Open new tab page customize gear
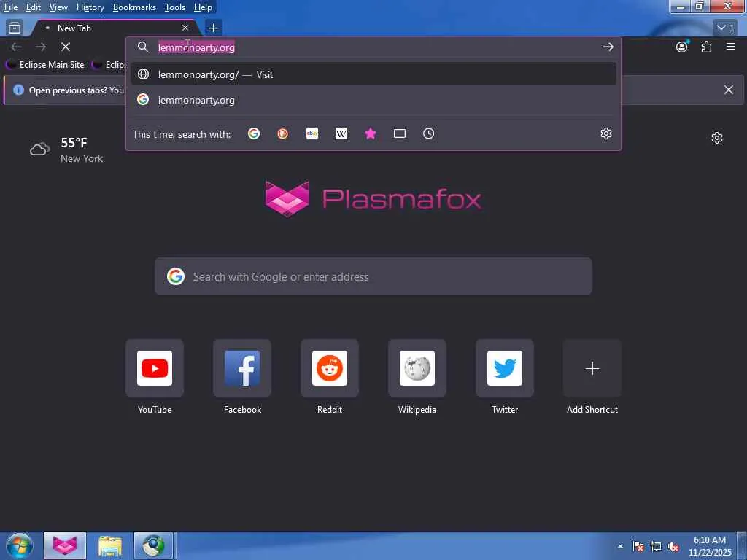Screen dimensions: 747x560 pos(717,138)
